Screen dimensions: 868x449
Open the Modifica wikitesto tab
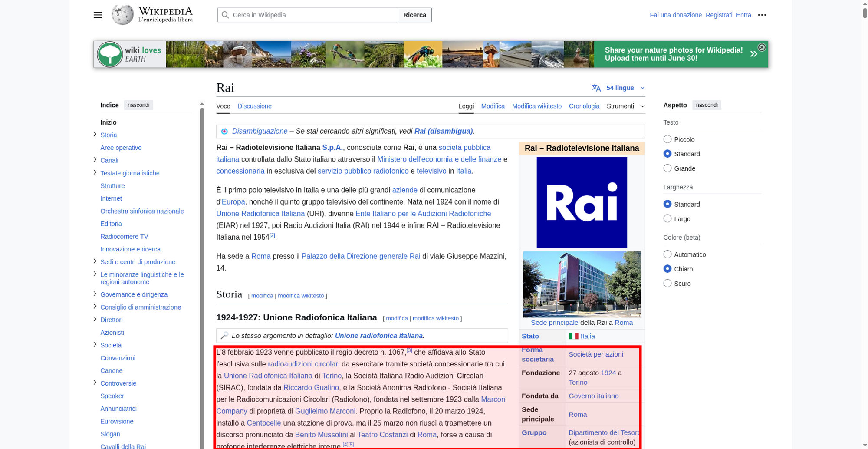click(536, 106)
